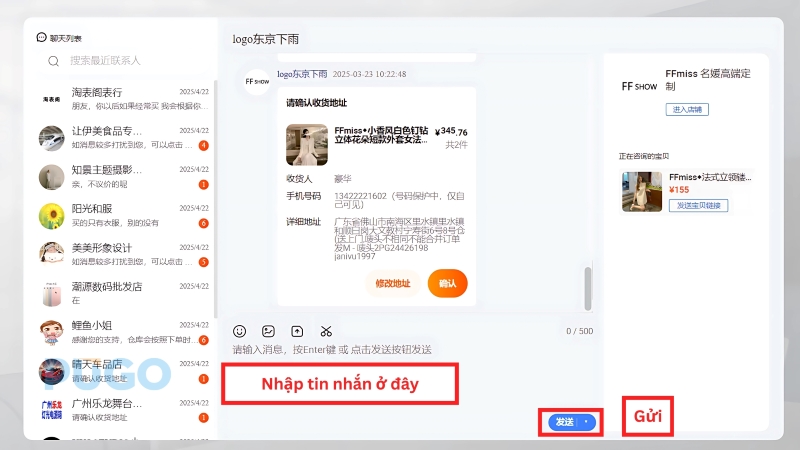Click 修改地址 to modify the address
This screenshot has width=800, height=450.
pyautogui.click(x=393, y=284)
